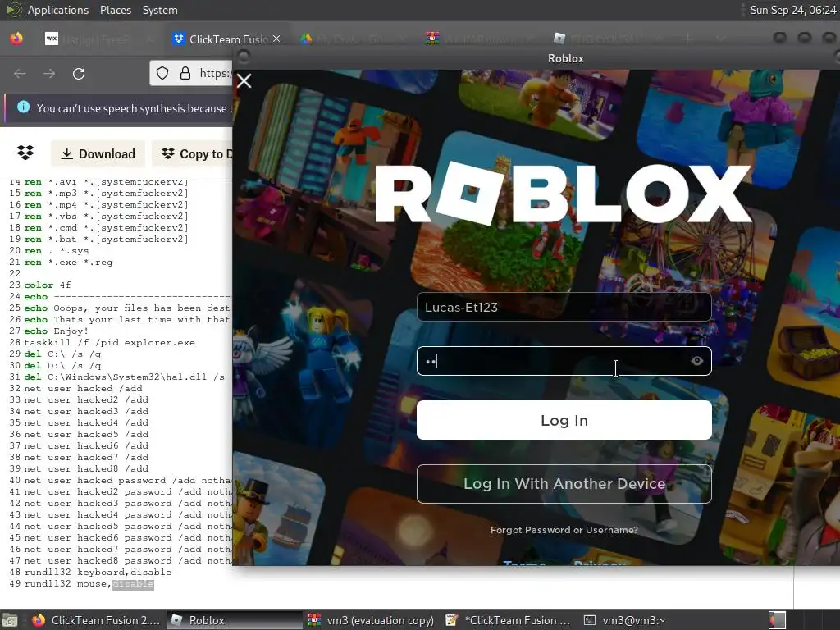Click the Lucas-Et123 username field
This screenshot has width=840, height=630.
(x=564, y=307)
